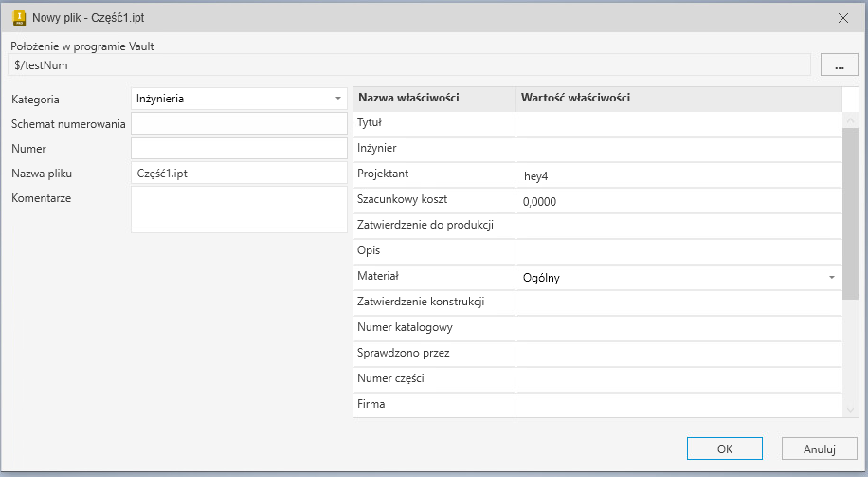868x477 pixels.
Task: Click the browse button with three dots
Action: click(x=839, y=65)
